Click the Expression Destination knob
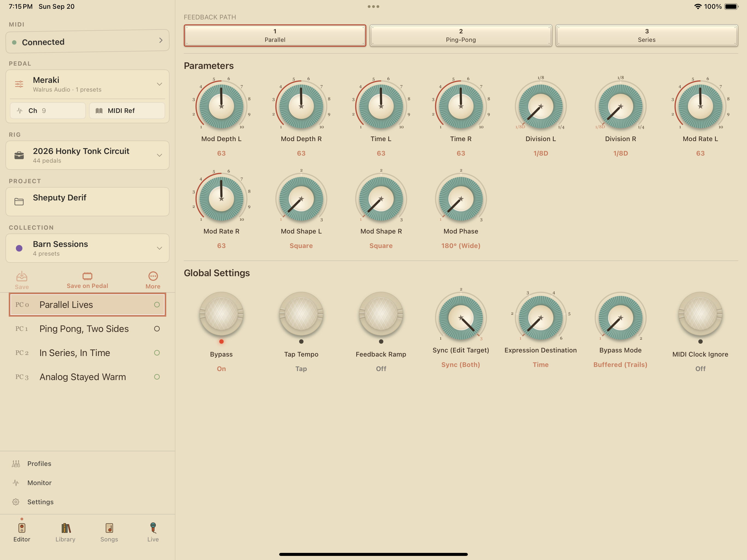Image resolution: width=747 pixels, height=560 pixels. [x=541, y=317]
